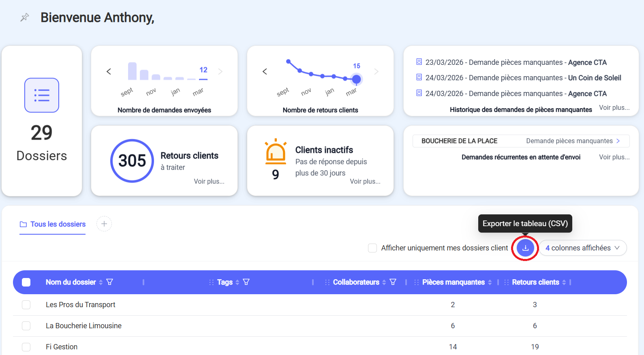
Task: Sort by Pièces manquantes column arrows
Action: 490,282
